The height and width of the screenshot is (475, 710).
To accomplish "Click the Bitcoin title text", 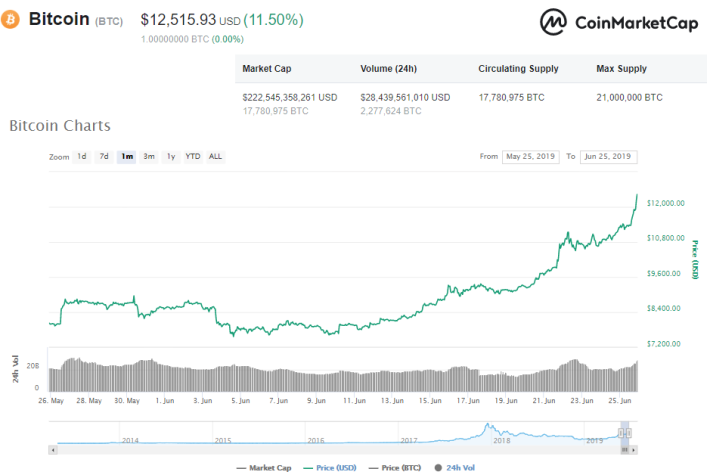I will click(59, 19).
